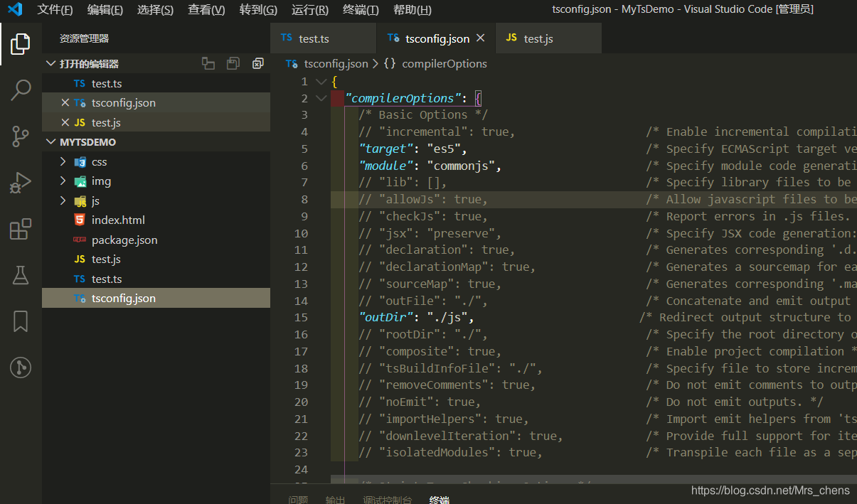Click the 资源管理器 sidebar title

click(x=84, y=38)
